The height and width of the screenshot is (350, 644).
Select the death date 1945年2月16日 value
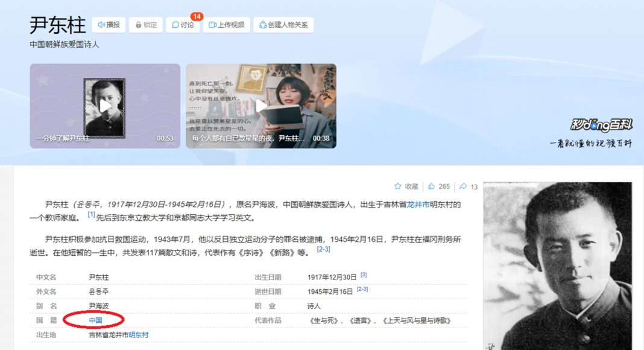click(x=330, y=291)
